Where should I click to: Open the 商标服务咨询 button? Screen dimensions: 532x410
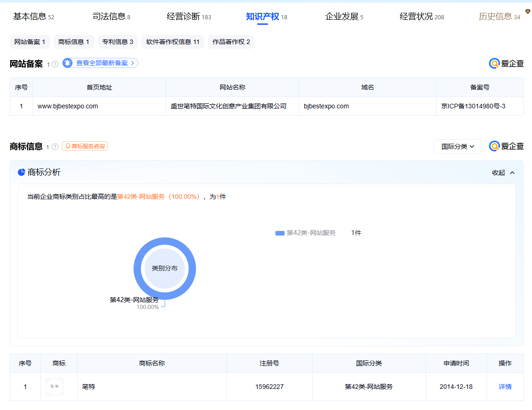[85, 146]
